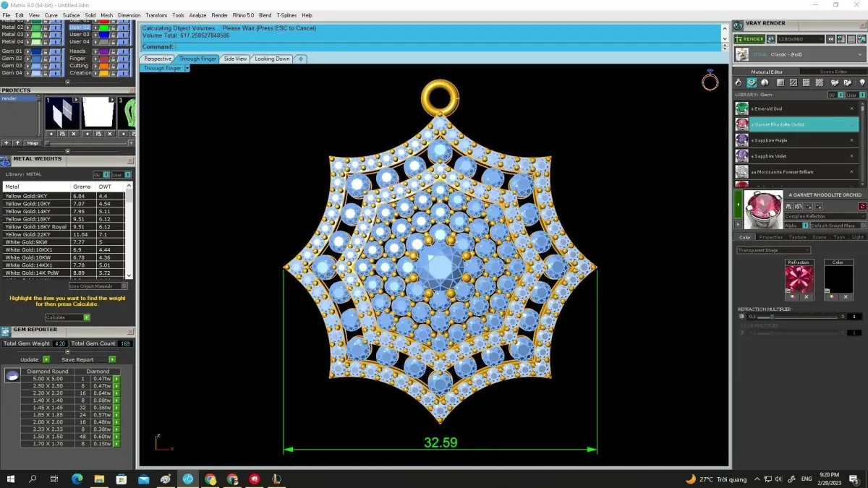Select the a Sapphire Purple material
The width and height of the screenshot is (868, 488).
coord(796,140)
